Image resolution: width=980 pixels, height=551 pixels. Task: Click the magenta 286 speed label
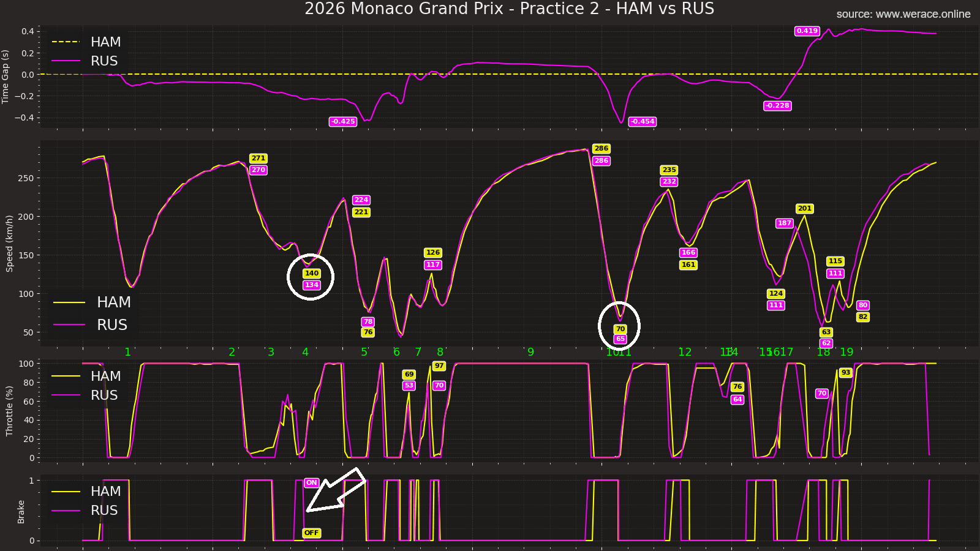click(601, 160)
